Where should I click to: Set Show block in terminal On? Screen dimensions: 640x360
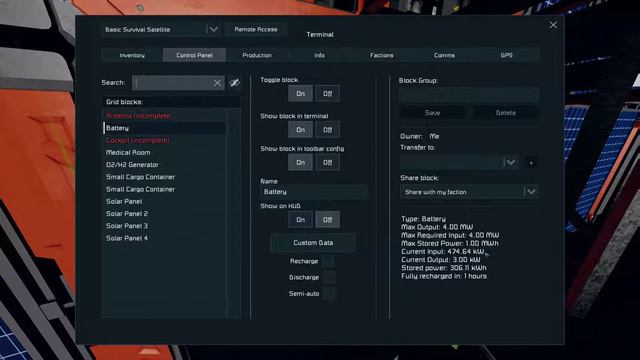[x=300, y=130]
